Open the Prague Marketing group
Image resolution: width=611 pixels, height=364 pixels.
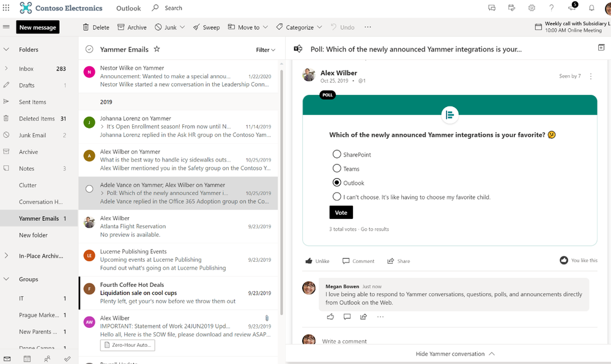coord(39,315)
